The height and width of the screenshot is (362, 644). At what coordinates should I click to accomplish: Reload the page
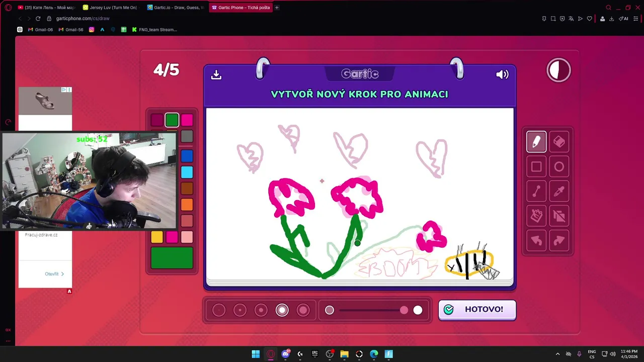click(x=38, y=19)
